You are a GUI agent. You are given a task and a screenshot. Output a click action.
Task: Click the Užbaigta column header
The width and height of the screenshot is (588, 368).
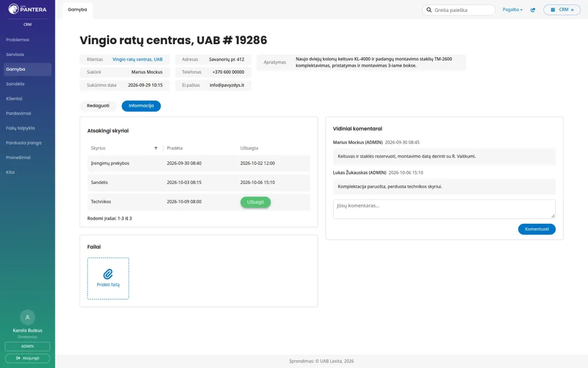(249, 148)
